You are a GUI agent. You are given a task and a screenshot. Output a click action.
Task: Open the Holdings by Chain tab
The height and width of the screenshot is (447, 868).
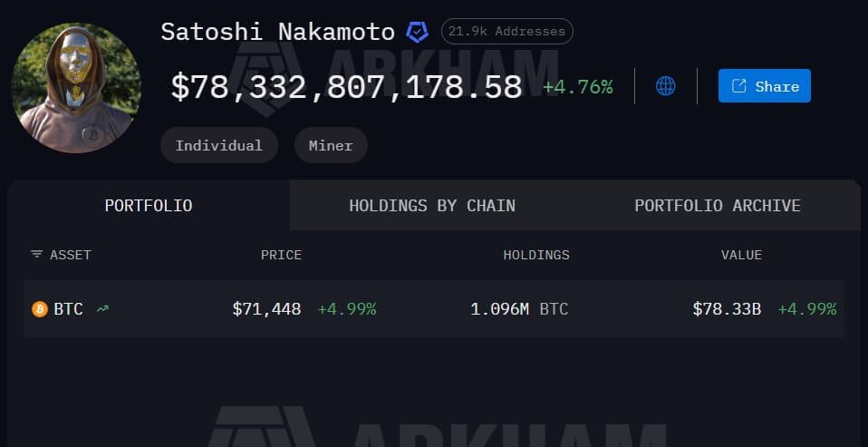432,206
